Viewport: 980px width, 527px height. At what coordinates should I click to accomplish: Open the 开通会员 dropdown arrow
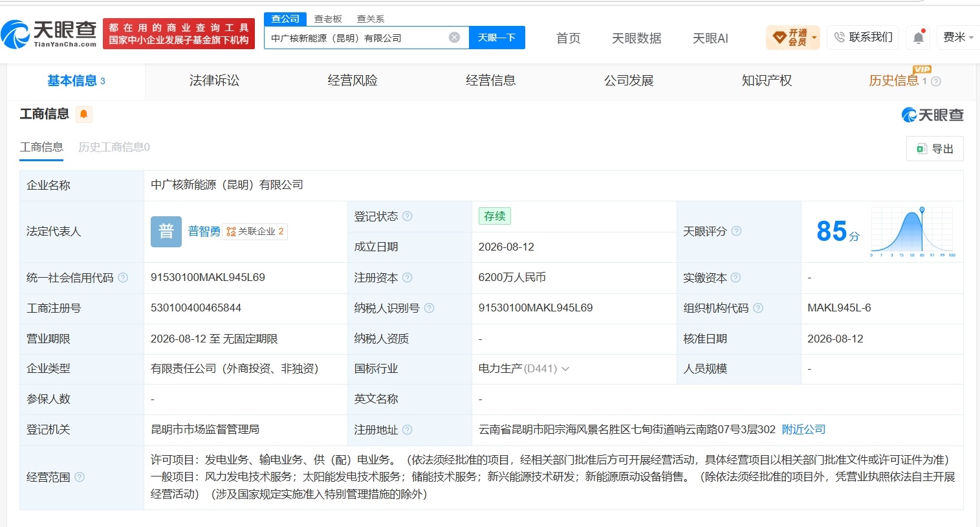(x=814, y=38)
